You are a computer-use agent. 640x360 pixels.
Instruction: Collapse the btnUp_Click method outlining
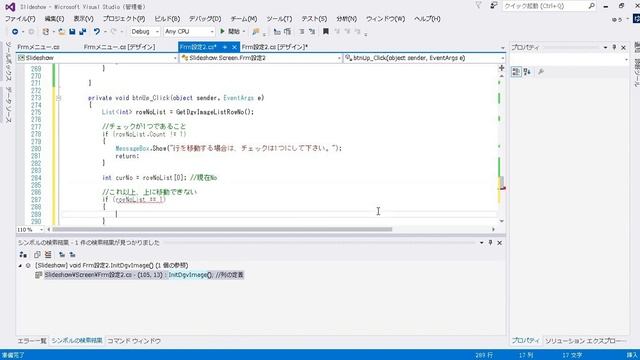point(58,98)
